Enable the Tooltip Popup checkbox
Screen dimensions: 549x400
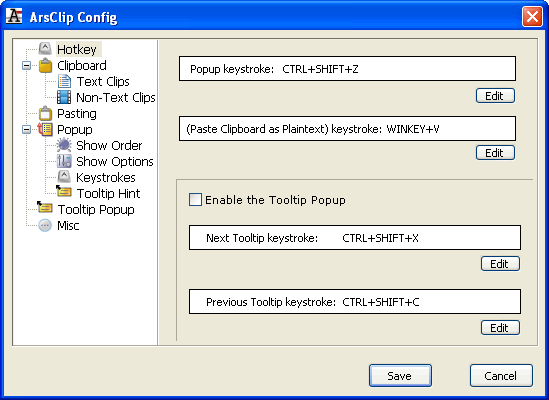tap(195, 199)
